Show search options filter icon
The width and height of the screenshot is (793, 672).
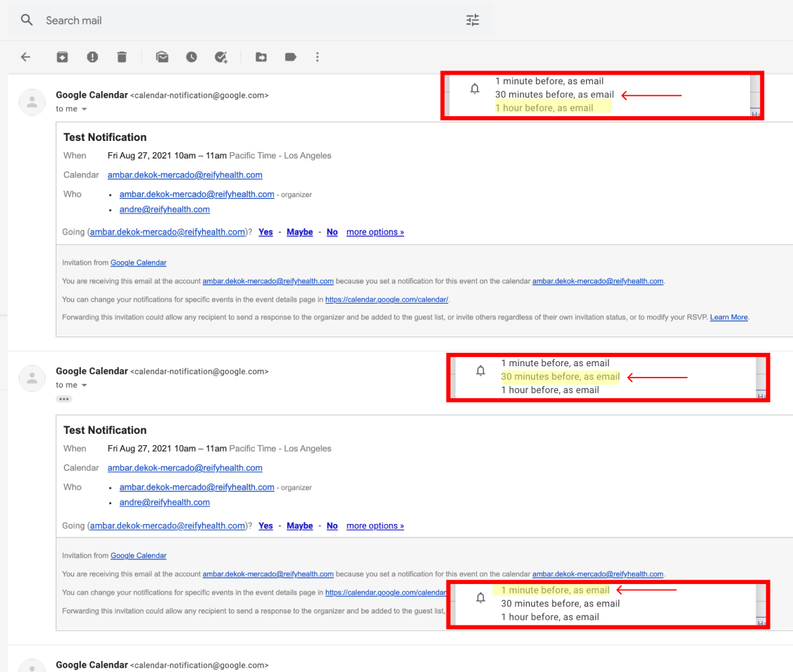pyautogui.click(x=473, y=20)
